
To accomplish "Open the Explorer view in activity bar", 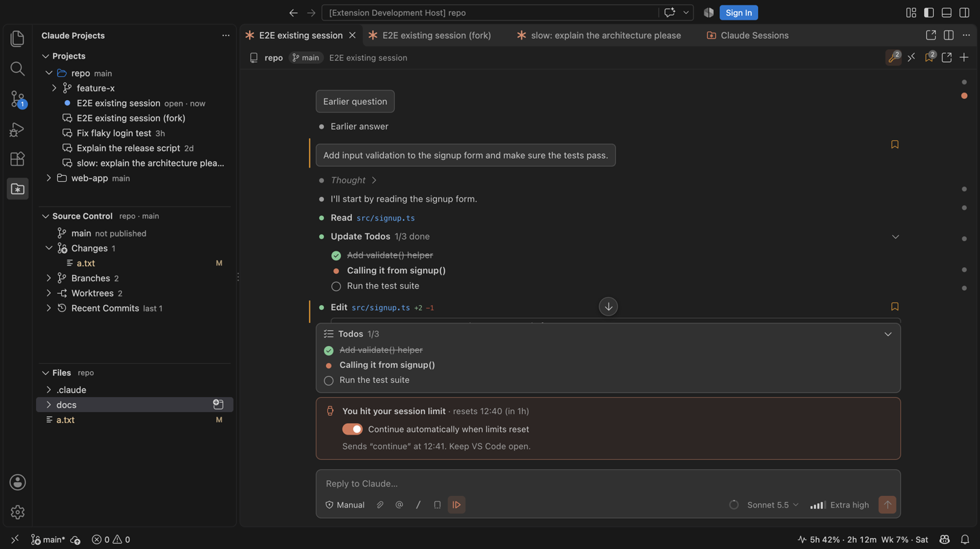I will tap(18, 39).
